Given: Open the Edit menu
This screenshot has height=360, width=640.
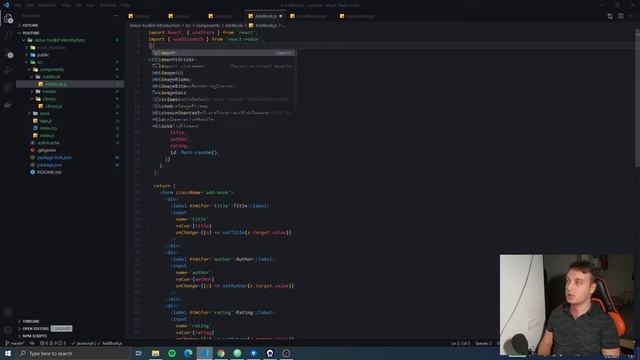Looking at the screenshot, I should coord(30,5).
